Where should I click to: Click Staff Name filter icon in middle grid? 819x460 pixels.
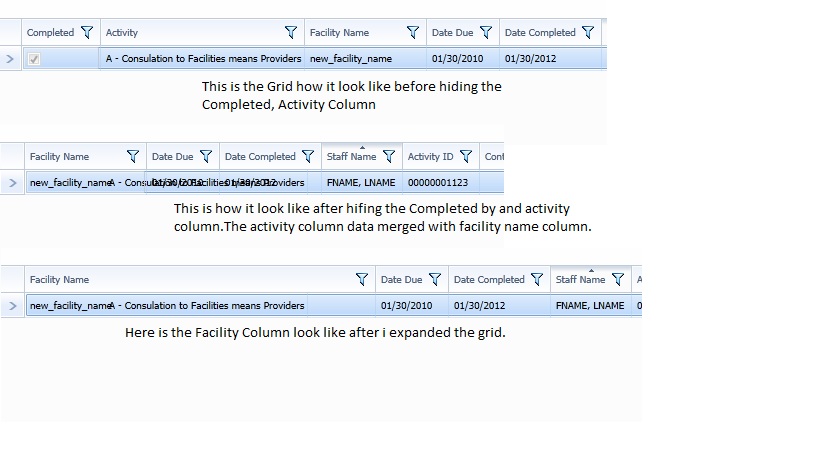pos(389,157)
